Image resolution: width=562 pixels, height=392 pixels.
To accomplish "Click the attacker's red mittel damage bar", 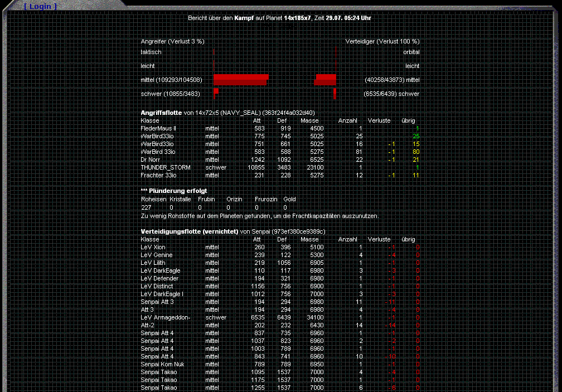I will [x=241, y=80].
